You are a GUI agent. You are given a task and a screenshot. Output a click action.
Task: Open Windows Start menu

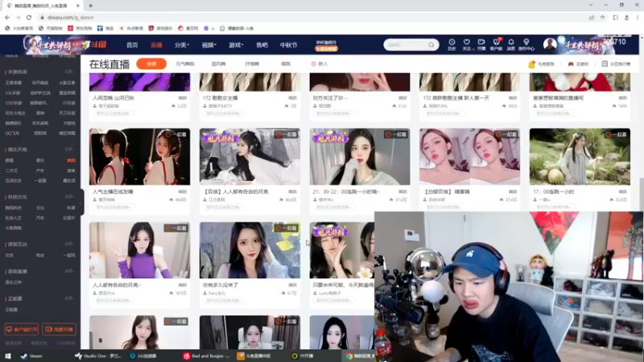(8, 356)
